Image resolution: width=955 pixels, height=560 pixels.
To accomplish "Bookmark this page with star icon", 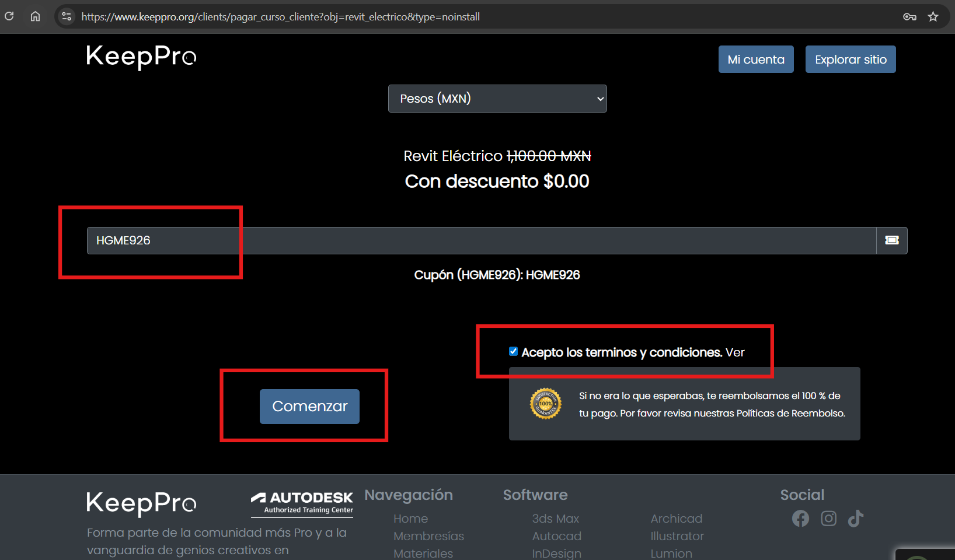I will click(x=933, y=16).
